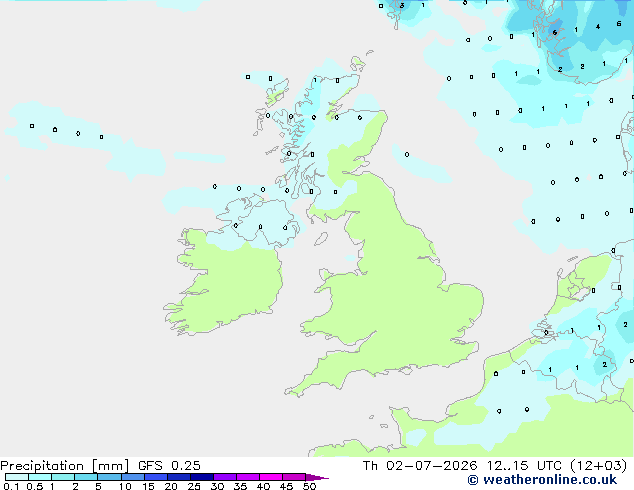The height and width of the screenshot is (490, 634).
Task: Select the 45–50 mm legend swatch
Action: [x=294, y=477]
